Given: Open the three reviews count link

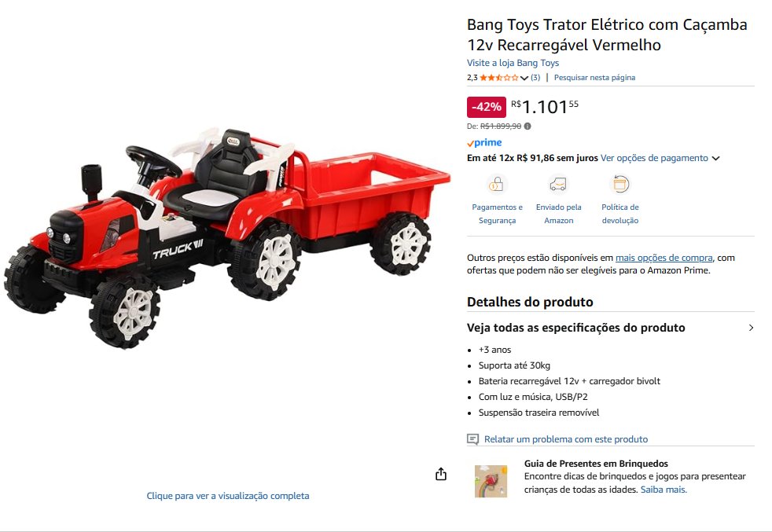Looking at the screenshot, I should click(535, 77).
